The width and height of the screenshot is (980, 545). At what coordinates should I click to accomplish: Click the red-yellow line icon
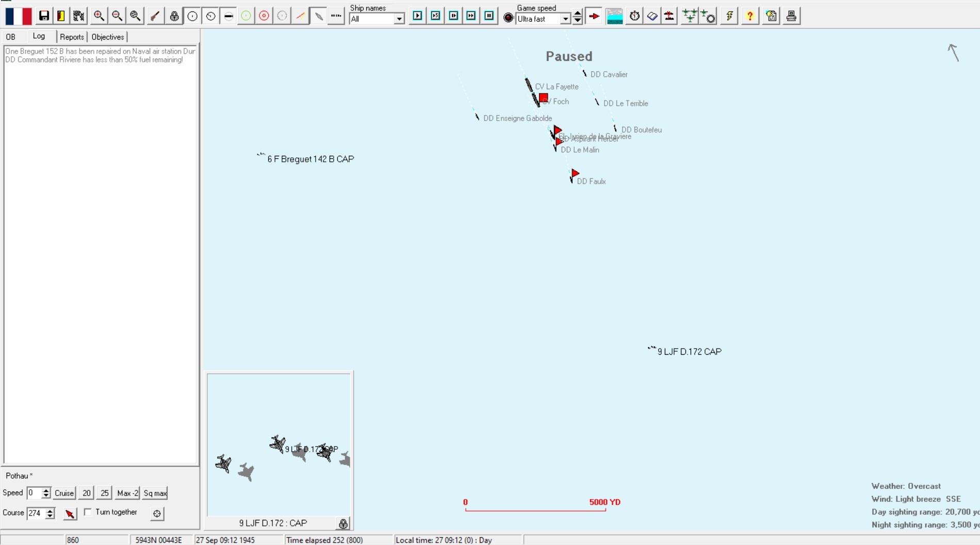pyautogui.click(x=300, y=16)
